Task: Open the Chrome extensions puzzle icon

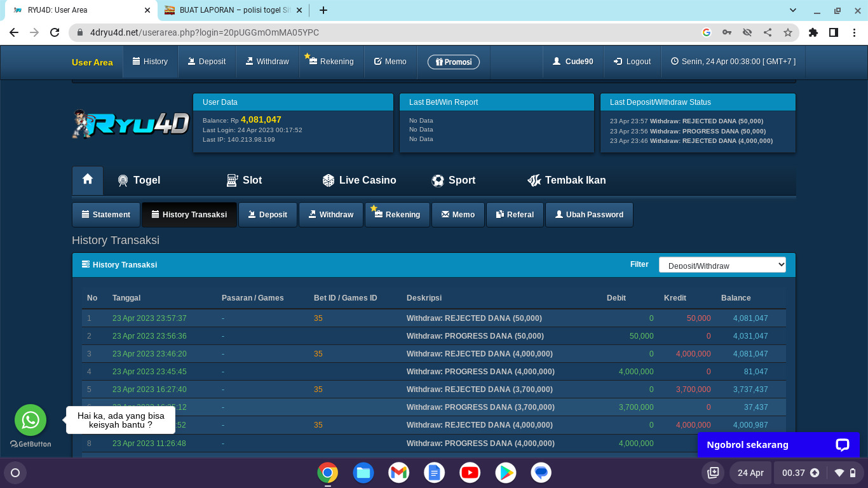Action: 813,32
